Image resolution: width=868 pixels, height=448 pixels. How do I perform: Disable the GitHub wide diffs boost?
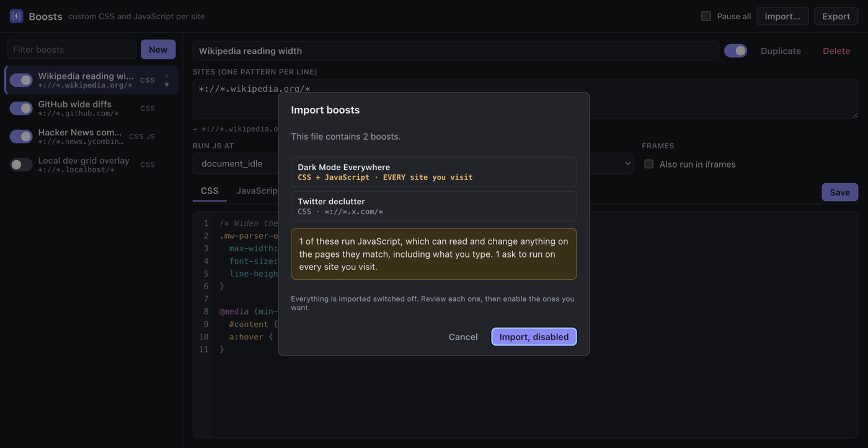[21, 108]
